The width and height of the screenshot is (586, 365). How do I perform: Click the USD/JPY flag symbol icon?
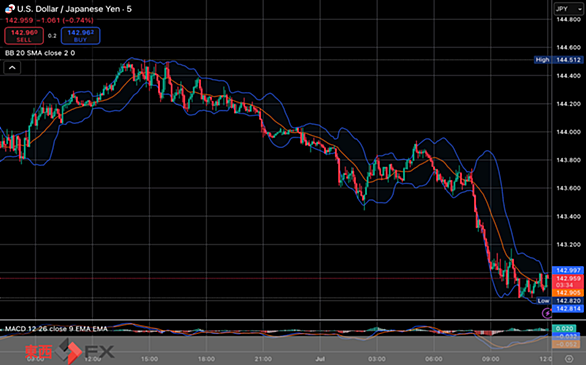(x=10, y=9)
